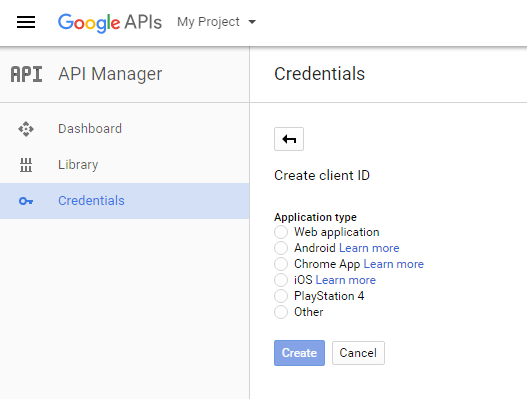Viewport: 527px width, 399px height.
Task: Open iOS Learn more link
Action: 346,280
